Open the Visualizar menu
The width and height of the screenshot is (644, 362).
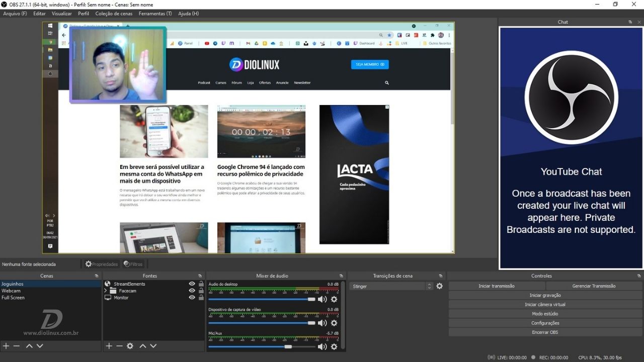(62, 14)
